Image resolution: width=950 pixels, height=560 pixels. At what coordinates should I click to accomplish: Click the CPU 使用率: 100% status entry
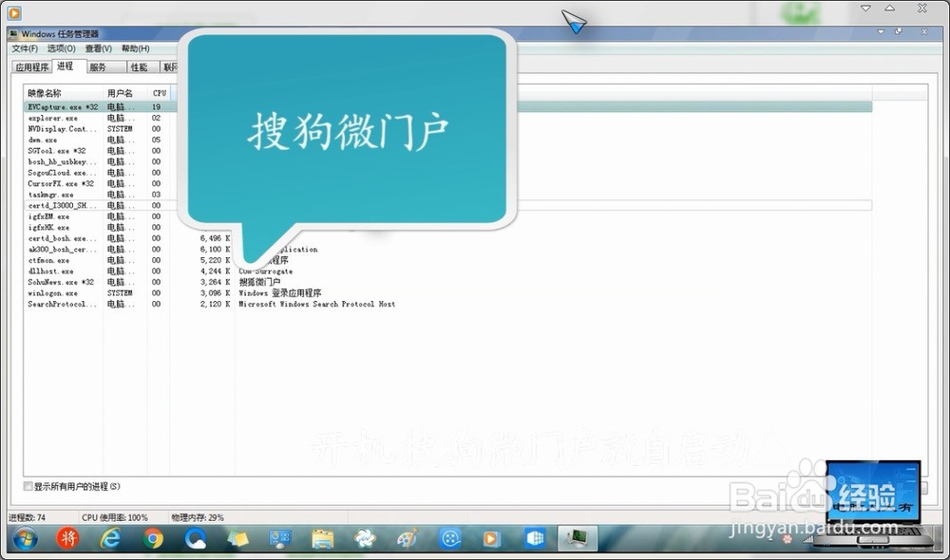[x=115, y=517]
